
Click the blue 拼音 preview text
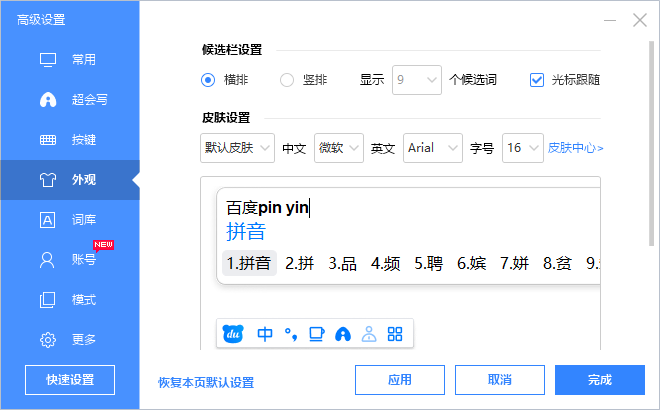[x=246, y=232]
